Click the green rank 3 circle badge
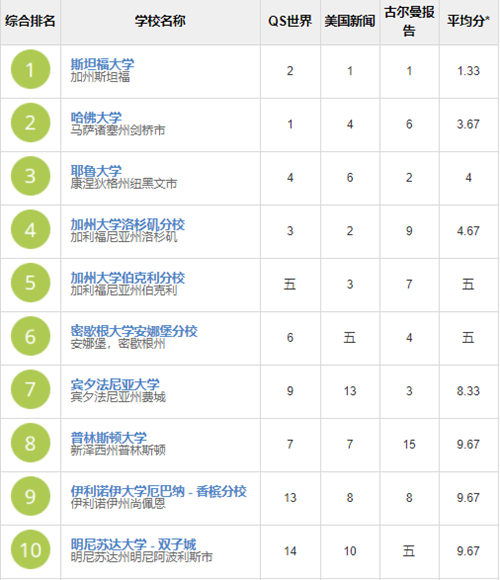 click(x=30, y=176)
